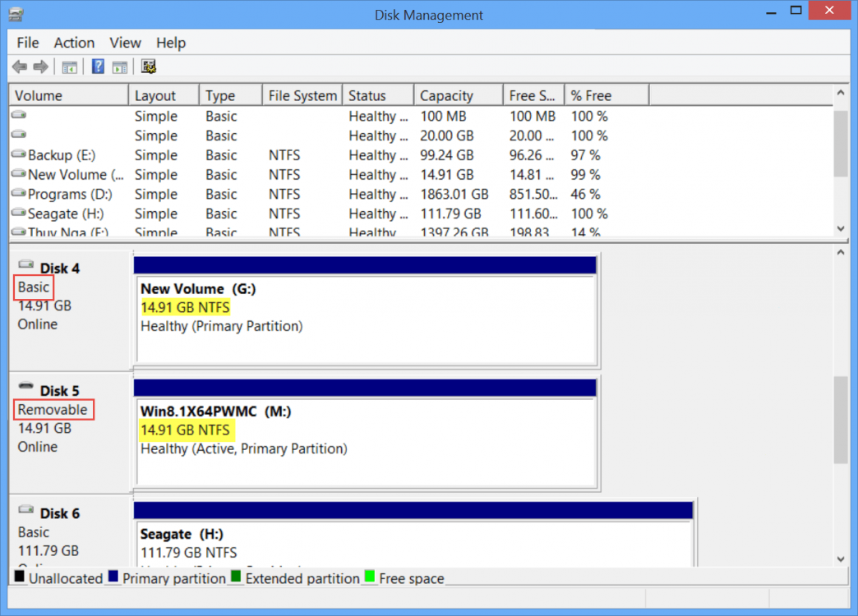Screen dimensions: 858x616
Task: Select the New Volume (G:) partition block
Action: [365, 316]
